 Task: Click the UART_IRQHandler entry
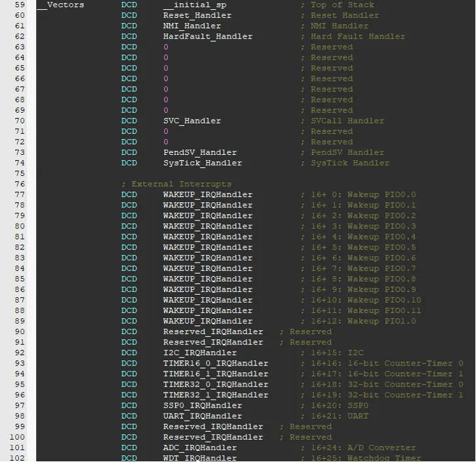[202, 416]
